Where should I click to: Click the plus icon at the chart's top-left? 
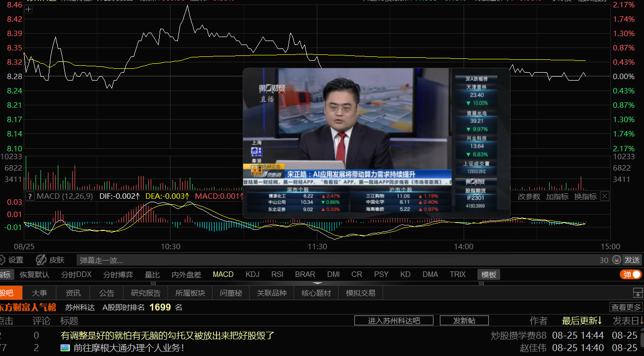point(28,9)
